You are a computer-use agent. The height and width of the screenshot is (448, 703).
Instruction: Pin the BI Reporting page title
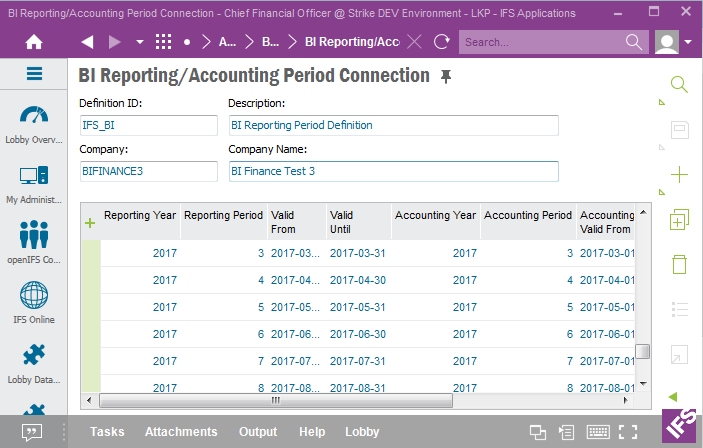click(447, 77)
